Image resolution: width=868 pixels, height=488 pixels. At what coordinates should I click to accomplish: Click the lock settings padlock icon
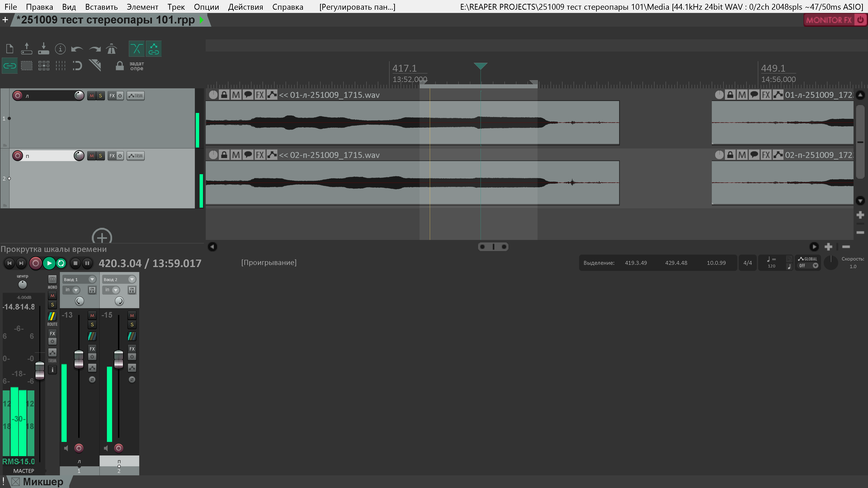(x=119, y=66)
